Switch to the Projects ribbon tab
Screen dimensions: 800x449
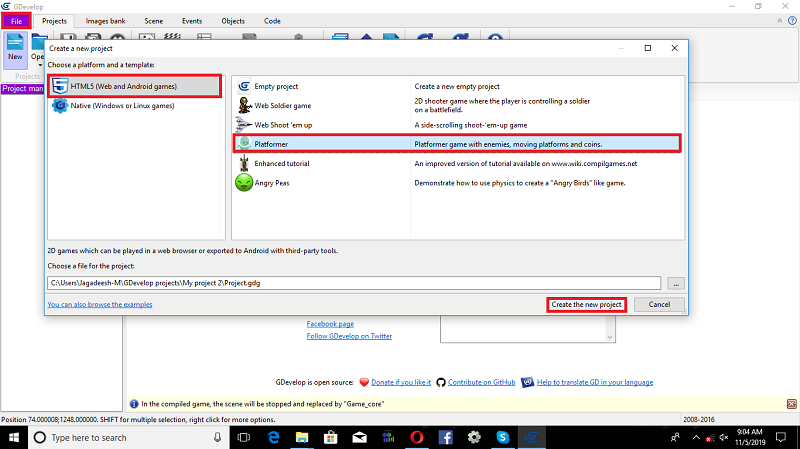[x=54, y=21]
